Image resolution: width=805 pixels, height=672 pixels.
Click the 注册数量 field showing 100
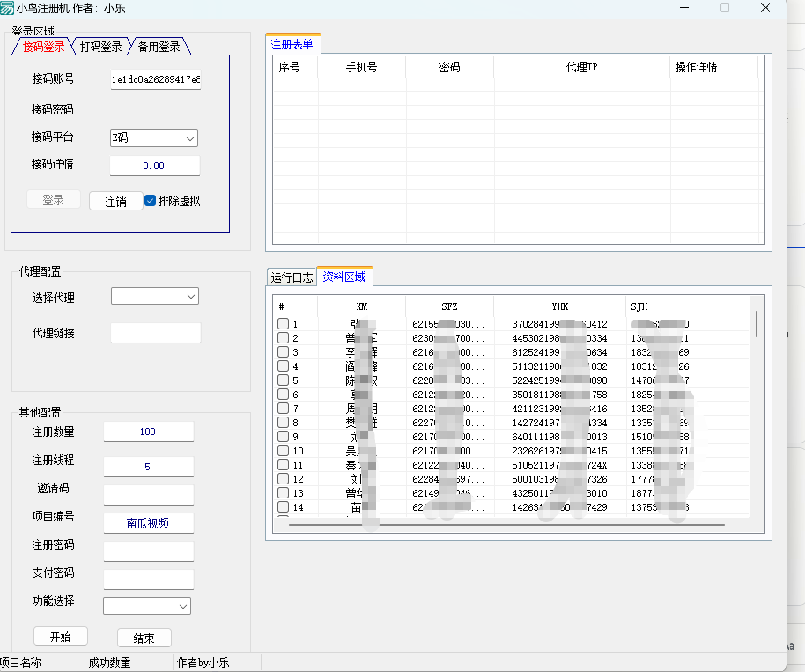click(148, 432)
